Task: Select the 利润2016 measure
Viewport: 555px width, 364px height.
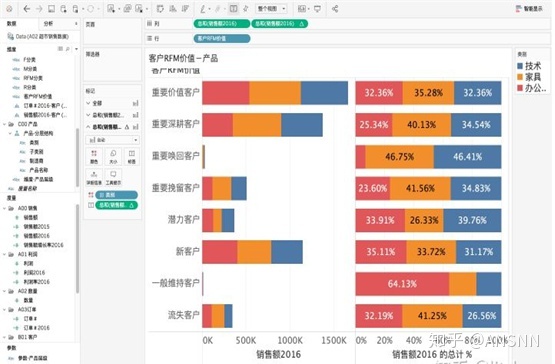Action: click(x=34, y=273)
